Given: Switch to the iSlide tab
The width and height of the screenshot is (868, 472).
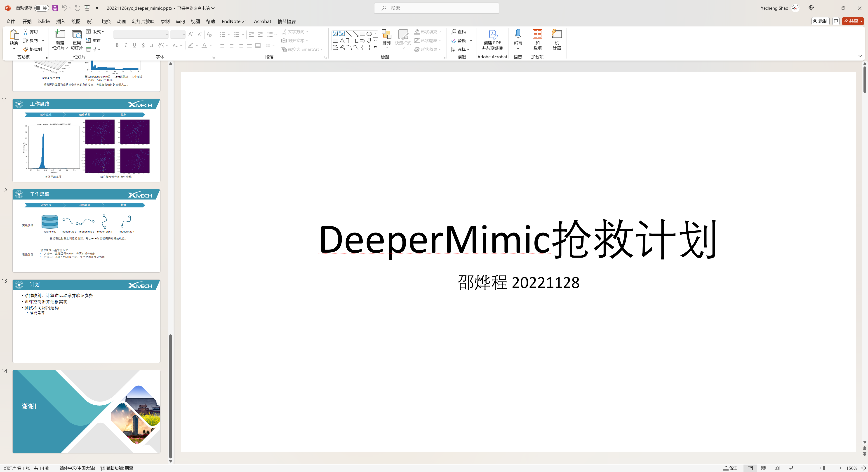Looking at the screenshot, I should [44, 21].
